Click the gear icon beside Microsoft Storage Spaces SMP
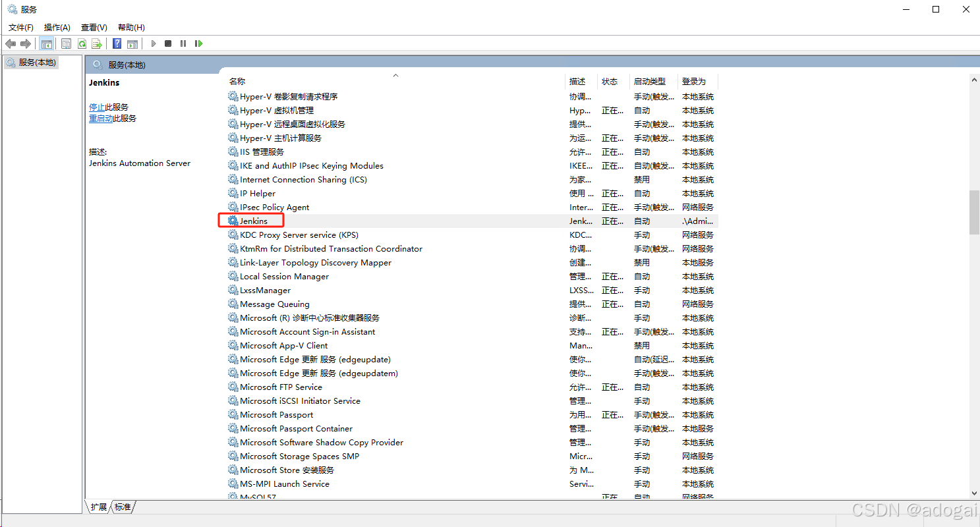Viewport: 980px width, 527px height. [x=233, y=456]
